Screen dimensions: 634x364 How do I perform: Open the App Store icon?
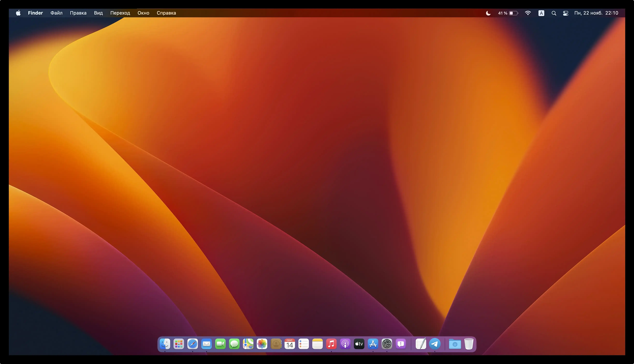click(x=373, y=344)
